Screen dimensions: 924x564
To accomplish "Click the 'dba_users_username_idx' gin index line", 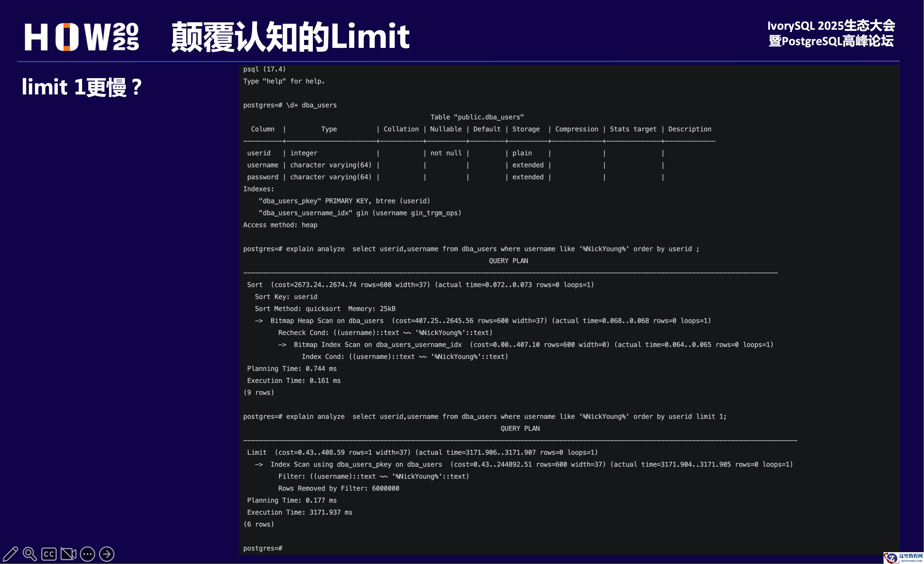I will tap(360, 213).
